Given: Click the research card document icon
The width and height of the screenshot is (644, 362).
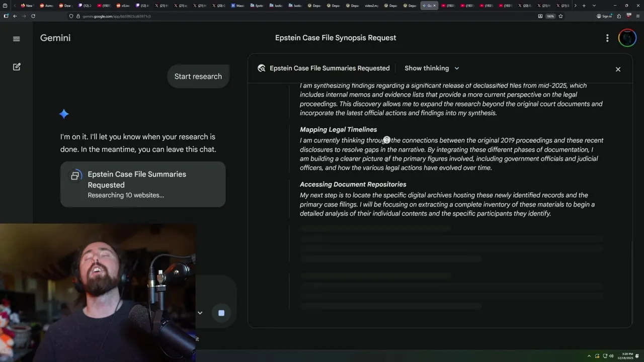Looking at the screenshot, I should click(75, 175).
